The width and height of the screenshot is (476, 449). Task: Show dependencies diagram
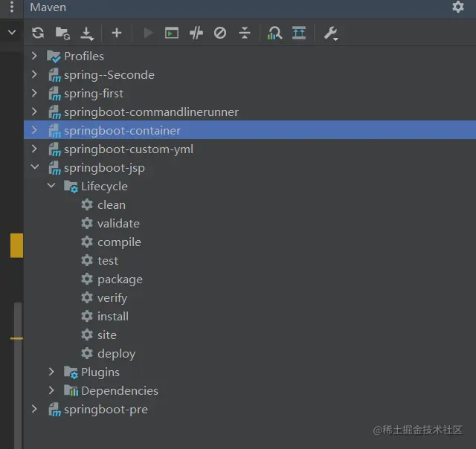(299, 33)
